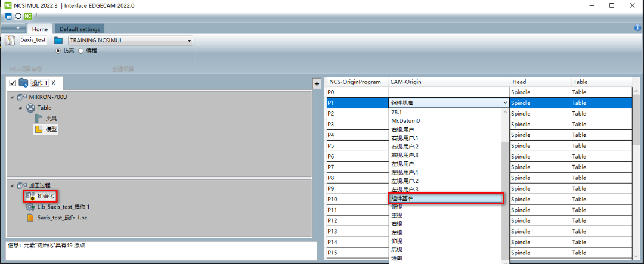The height and width of the screenshot is (264, 644).
Task: Click the 加工过程 process icon
Action: (x=22, y=185)
